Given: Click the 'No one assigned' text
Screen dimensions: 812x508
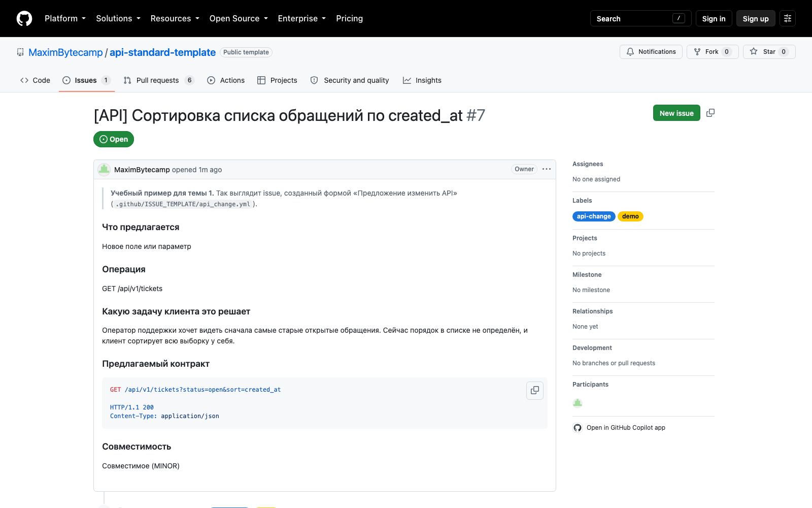Looking at the screenshot, I should 596,179.
